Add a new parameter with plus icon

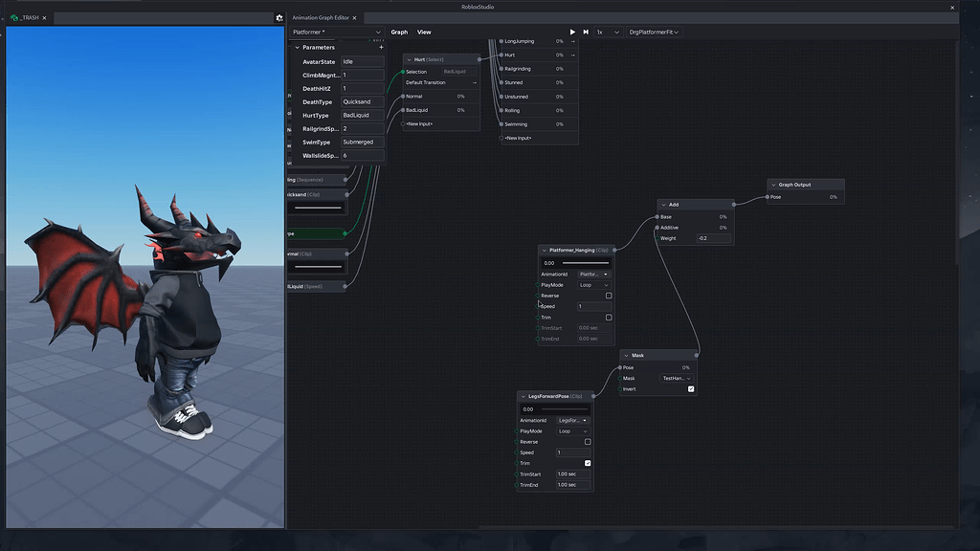[381, 48]
